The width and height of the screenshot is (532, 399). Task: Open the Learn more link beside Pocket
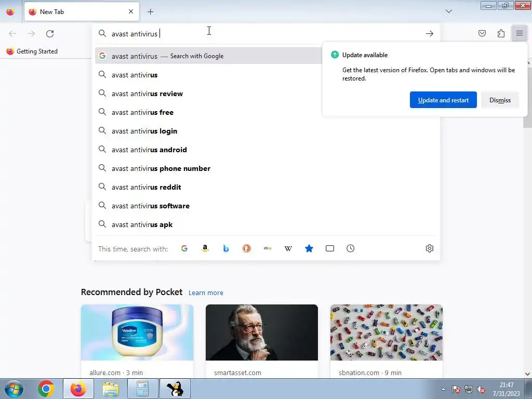206,292
